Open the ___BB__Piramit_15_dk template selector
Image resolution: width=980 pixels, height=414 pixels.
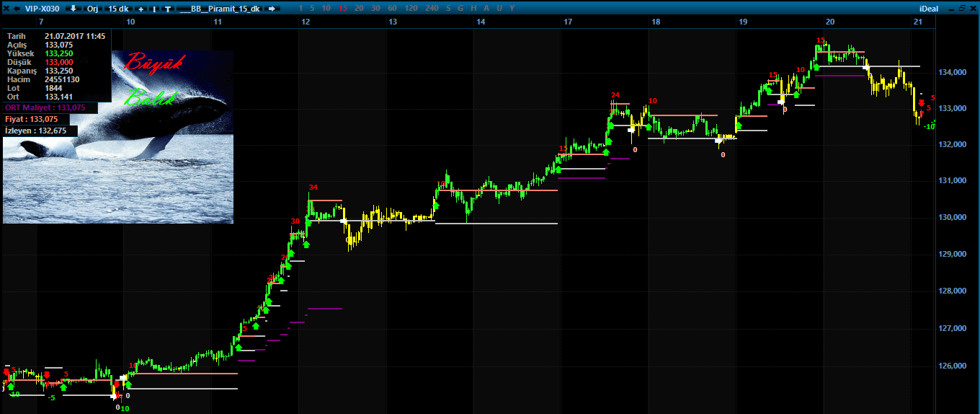tap(220, 8)
